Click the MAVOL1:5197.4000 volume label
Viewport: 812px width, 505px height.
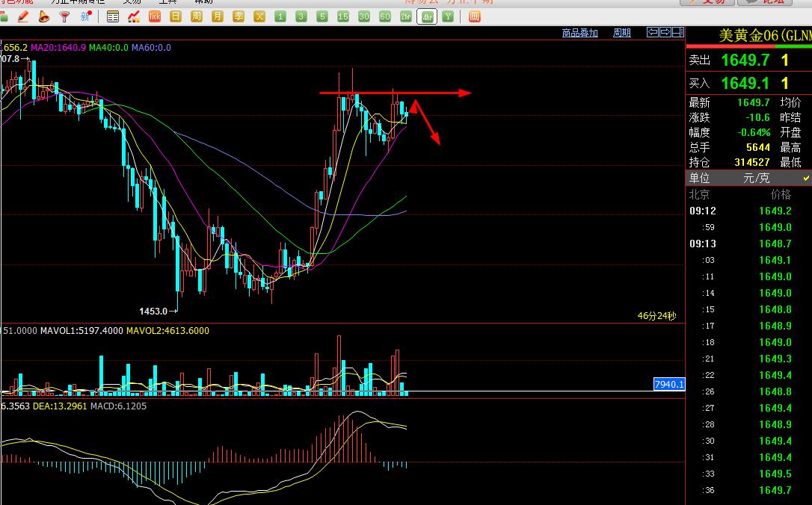pyautogui.click(x=81, y=331)
